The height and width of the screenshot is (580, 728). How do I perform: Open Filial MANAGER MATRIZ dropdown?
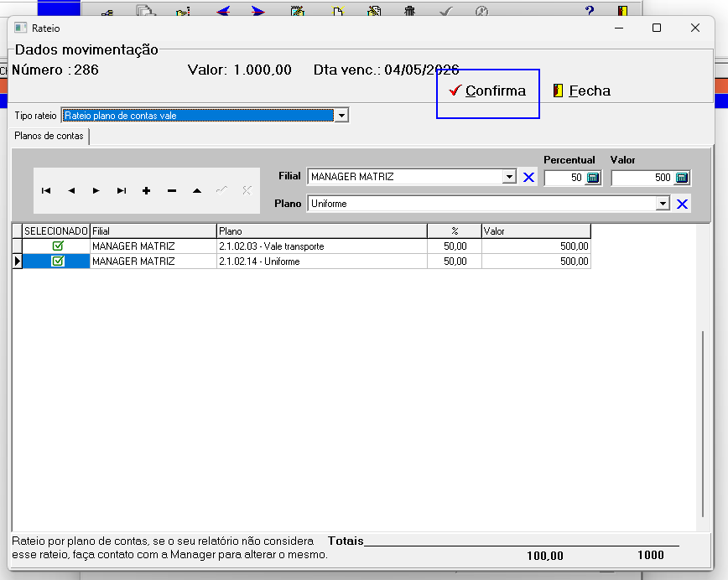[509, 176]
